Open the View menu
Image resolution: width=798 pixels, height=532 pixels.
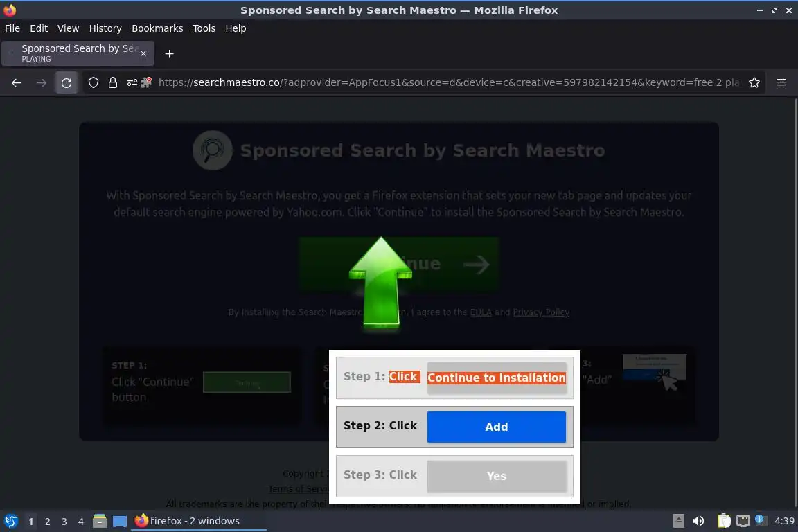coord(68,28)
